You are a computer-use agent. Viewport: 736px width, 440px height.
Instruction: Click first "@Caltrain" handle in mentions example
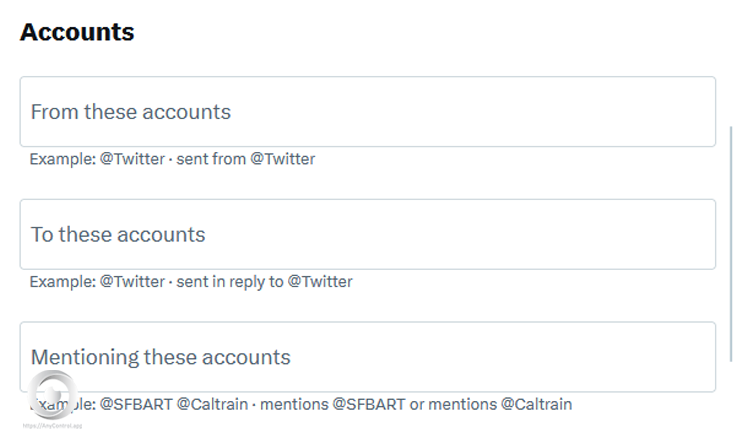(213, 405)
